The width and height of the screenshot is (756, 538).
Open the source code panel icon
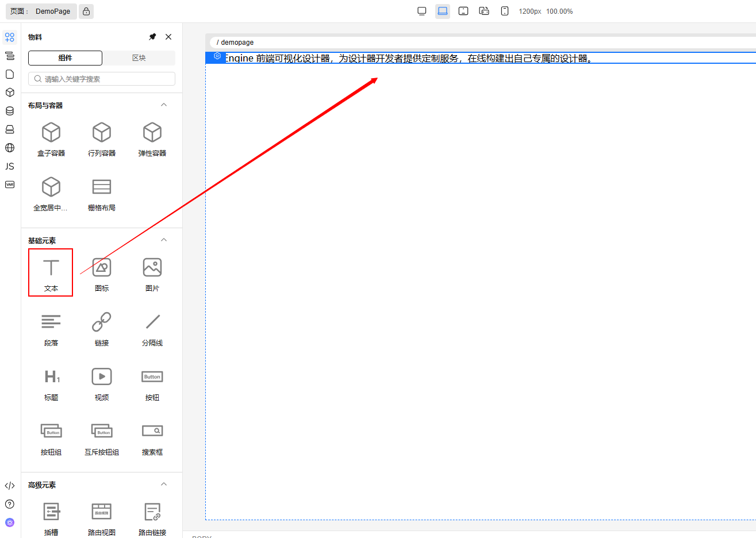click(10, 486)
